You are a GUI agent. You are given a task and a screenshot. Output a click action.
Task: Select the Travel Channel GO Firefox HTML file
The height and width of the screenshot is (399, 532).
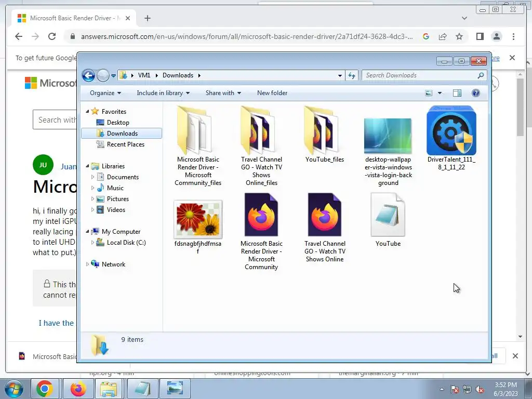324,228
